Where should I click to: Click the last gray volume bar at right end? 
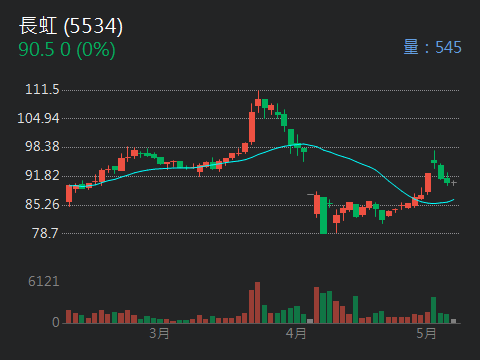(x=453, y=321)
